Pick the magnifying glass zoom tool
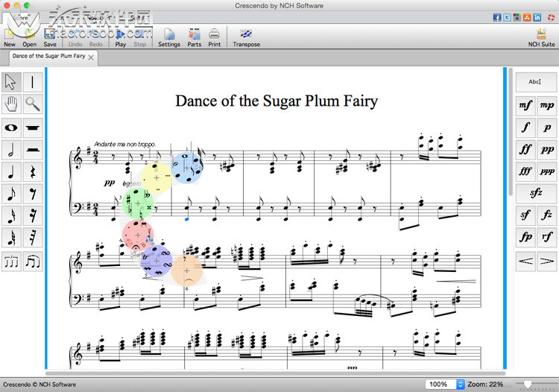559x392 pixels. pyautogui.click(x=33, y=104)
